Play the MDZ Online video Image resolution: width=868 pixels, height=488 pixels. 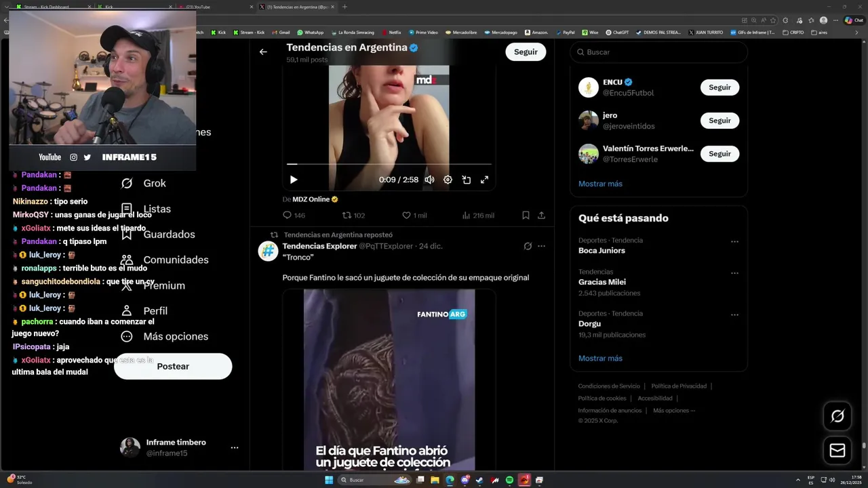[294, 180]
